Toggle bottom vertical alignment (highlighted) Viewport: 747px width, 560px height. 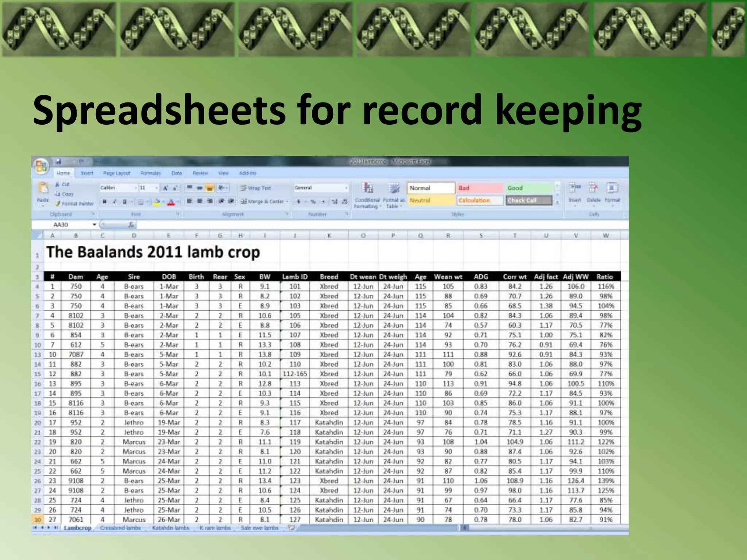[210, 188]
